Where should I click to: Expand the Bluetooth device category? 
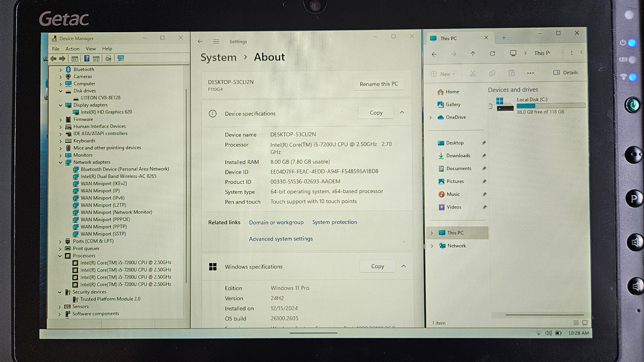coord(61,70)
